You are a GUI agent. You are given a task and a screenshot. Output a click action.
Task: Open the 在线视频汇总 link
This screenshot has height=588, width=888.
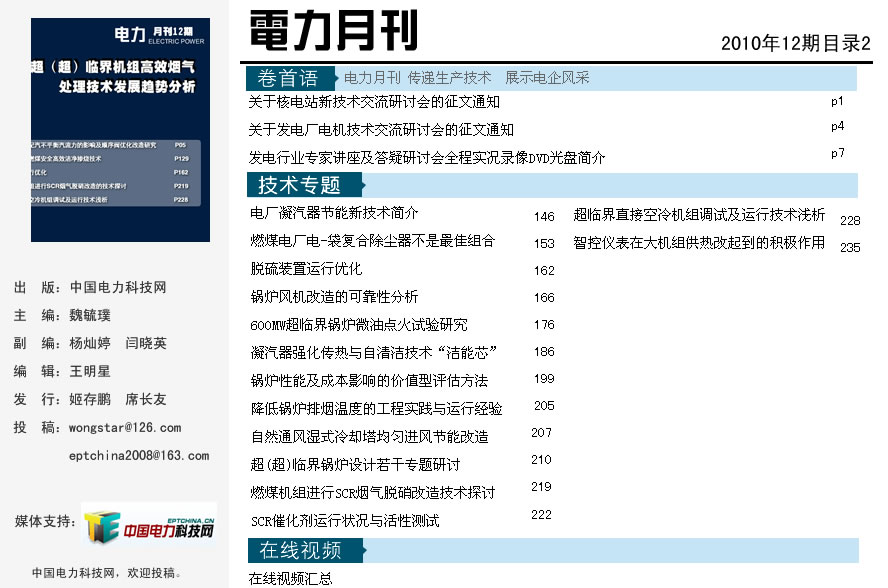[291, 578]
